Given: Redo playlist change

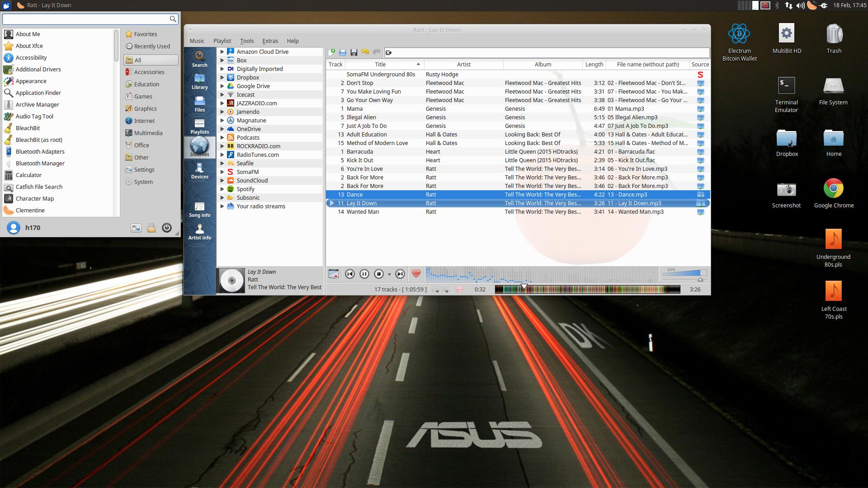Looking at the screenshot, I should [x=376, y=52].
